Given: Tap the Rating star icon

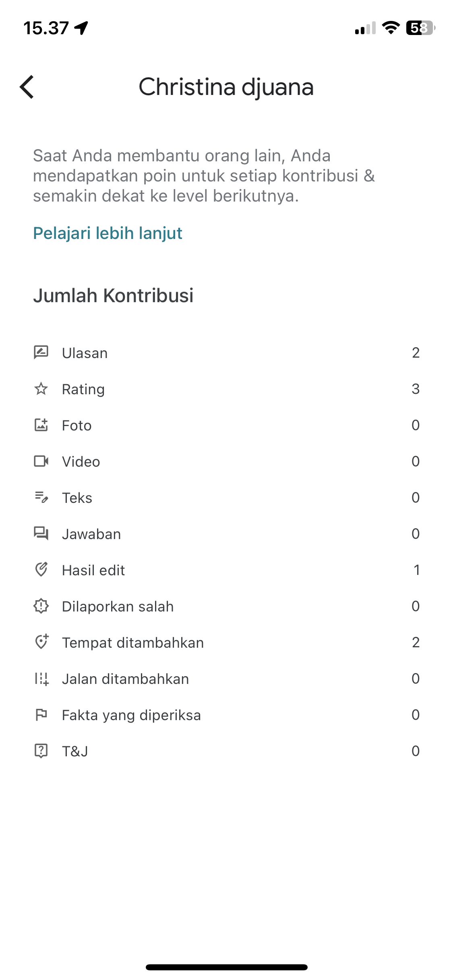Looking at the screenshot, I should pos(41,389).
